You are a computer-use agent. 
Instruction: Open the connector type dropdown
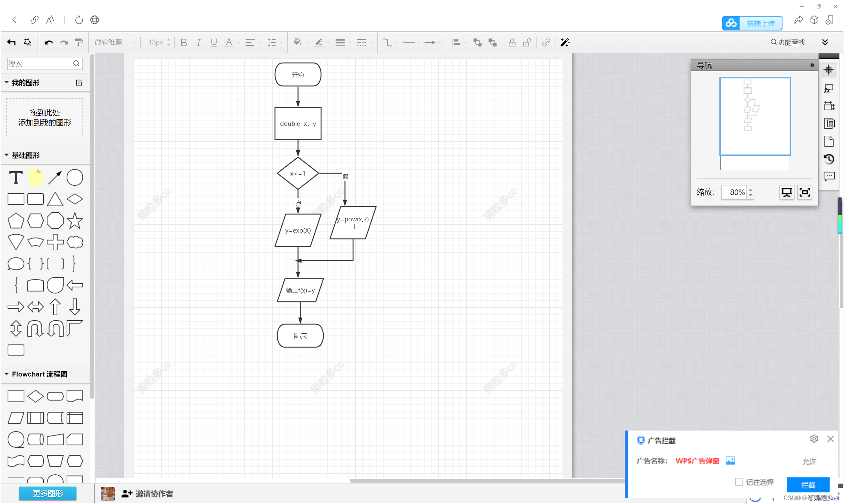click(x=387, y=42)
